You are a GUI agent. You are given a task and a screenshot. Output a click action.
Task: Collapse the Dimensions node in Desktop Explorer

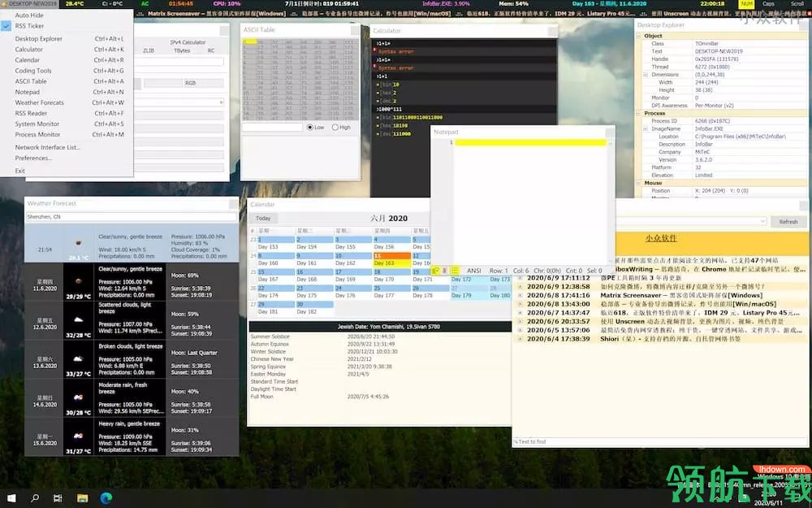(x=646, y=75)
